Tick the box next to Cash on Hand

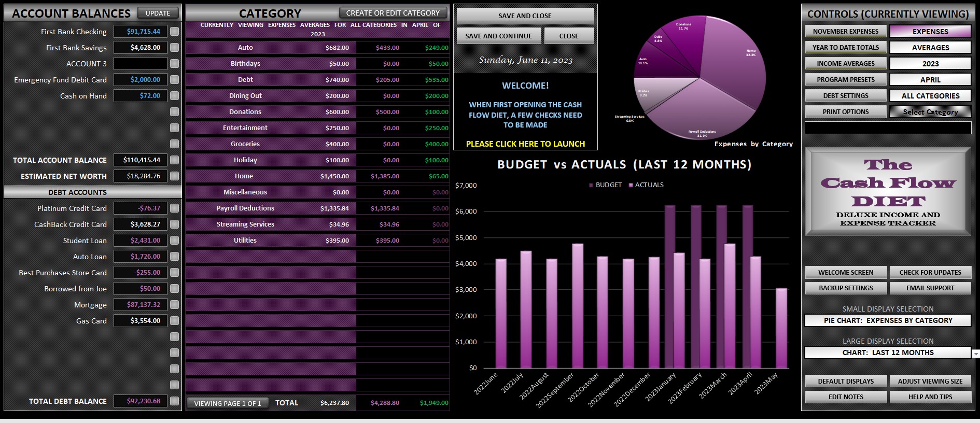coord(175,96)
